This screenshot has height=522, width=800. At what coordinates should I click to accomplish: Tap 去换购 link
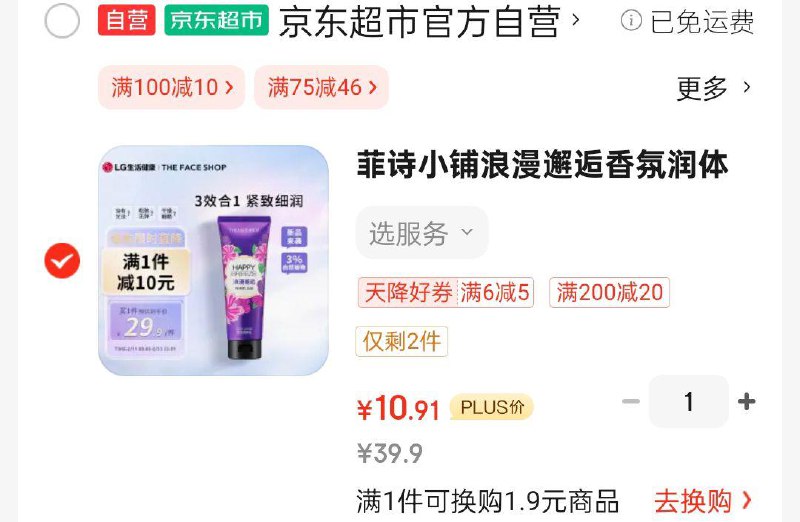pyautogui.click(x=703, y=501)
